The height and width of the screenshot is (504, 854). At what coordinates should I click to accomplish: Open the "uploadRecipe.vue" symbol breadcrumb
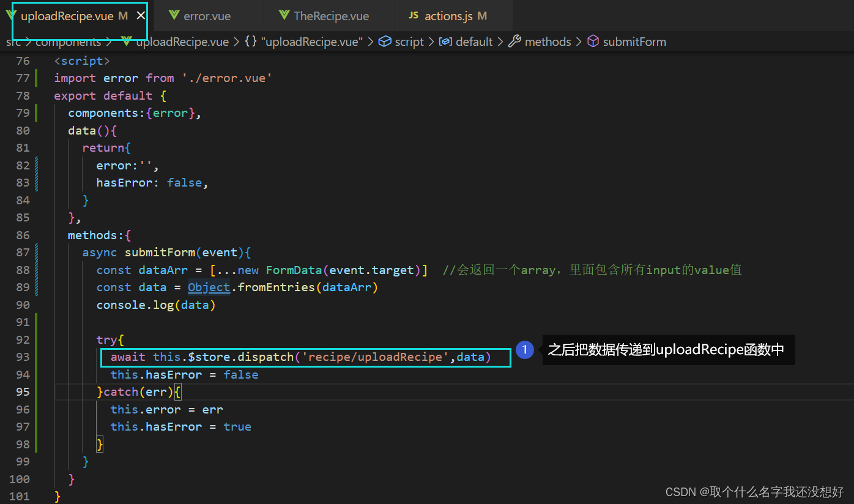[312, 42]
